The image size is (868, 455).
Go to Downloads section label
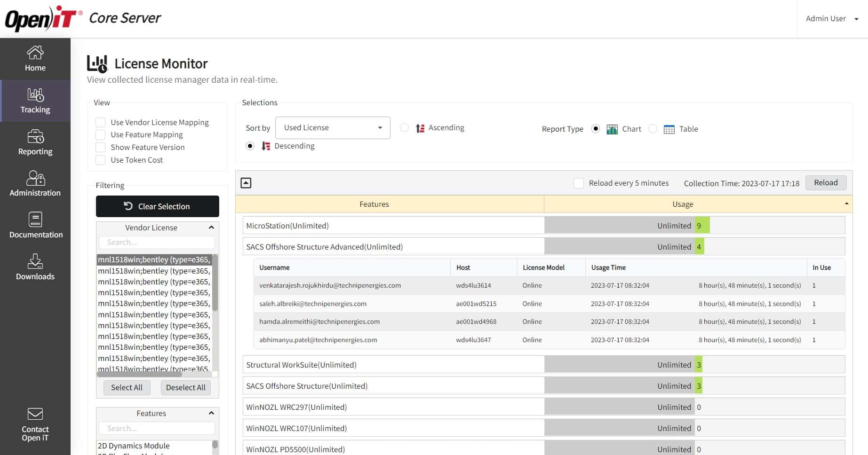(35, 276)
